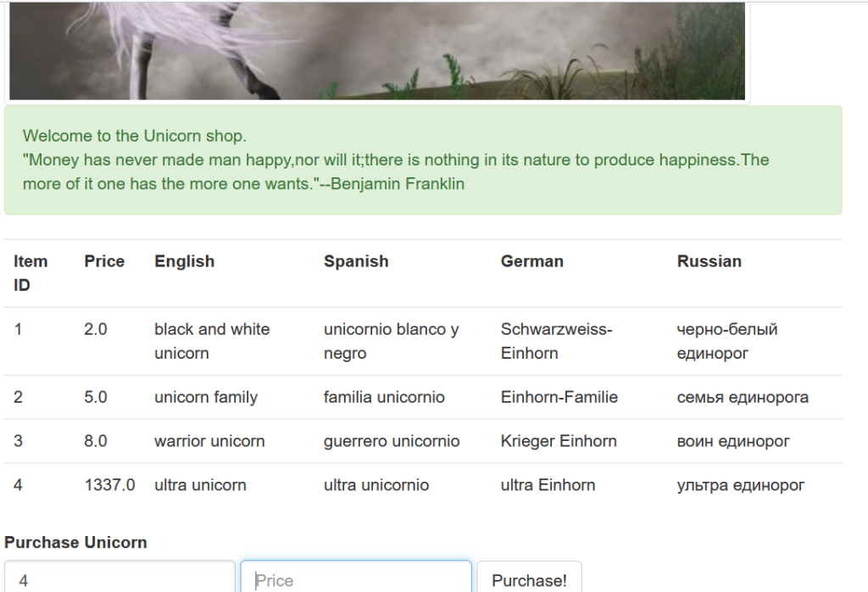Click 'семья единорога' cell

point(743,397)
